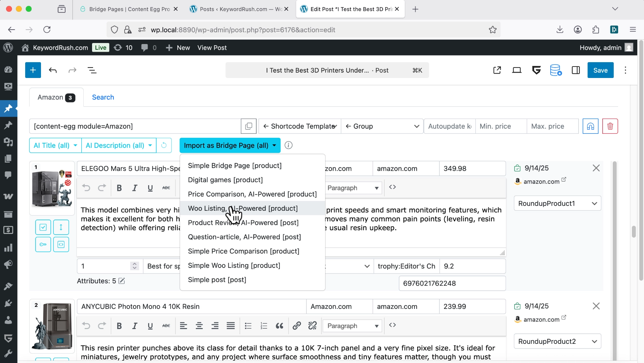Open the RoundupProduct1 group dropdown
This screenshot has height=363, width=644.
coord(557,204)
